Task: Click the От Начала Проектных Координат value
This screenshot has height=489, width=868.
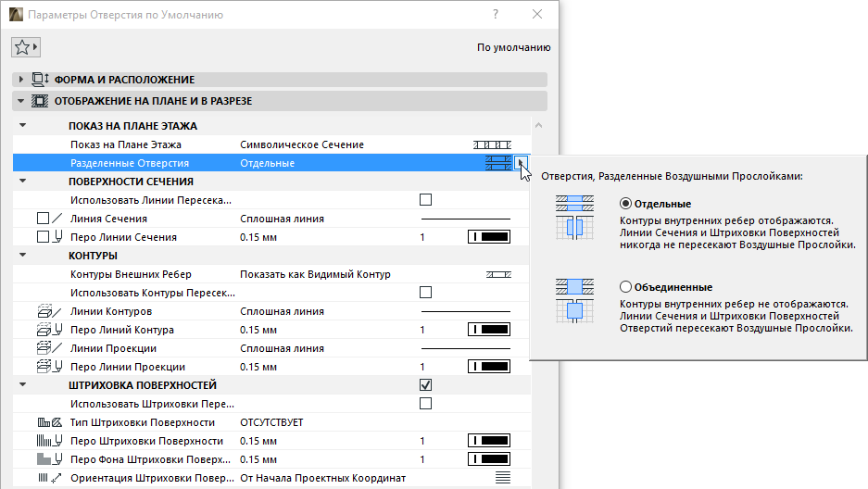Action: pyautogui.click(x=322, y=478)
